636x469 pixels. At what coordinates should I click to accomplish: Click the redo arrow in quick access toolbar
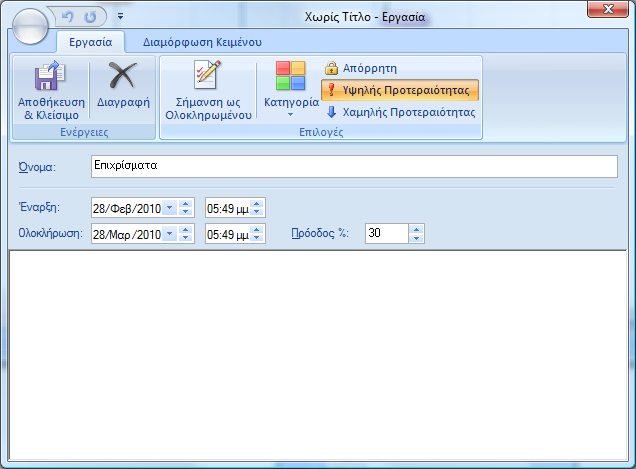pos(91,17)
